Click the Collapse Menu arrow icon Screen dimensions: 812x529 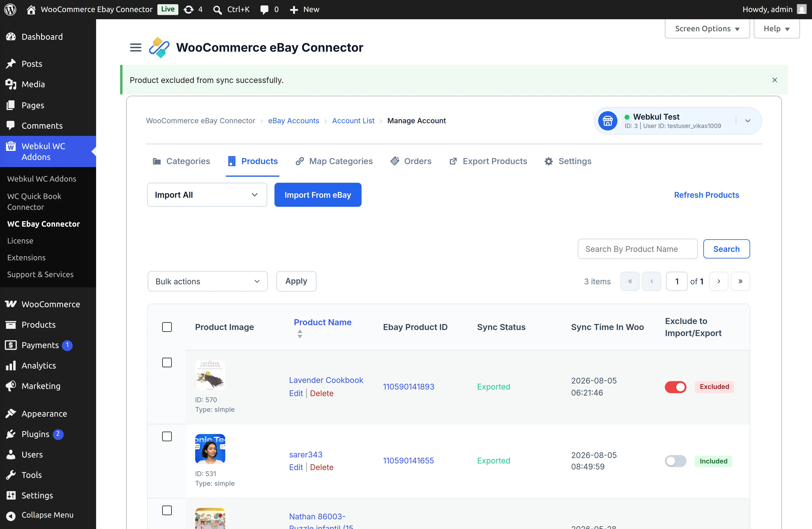point(11,516)
